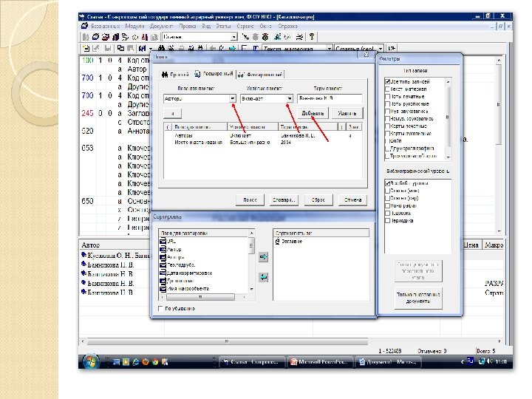Click the Сброс button
The height and width of the screenshot is (399, 532).
click(x=318, y=199)
